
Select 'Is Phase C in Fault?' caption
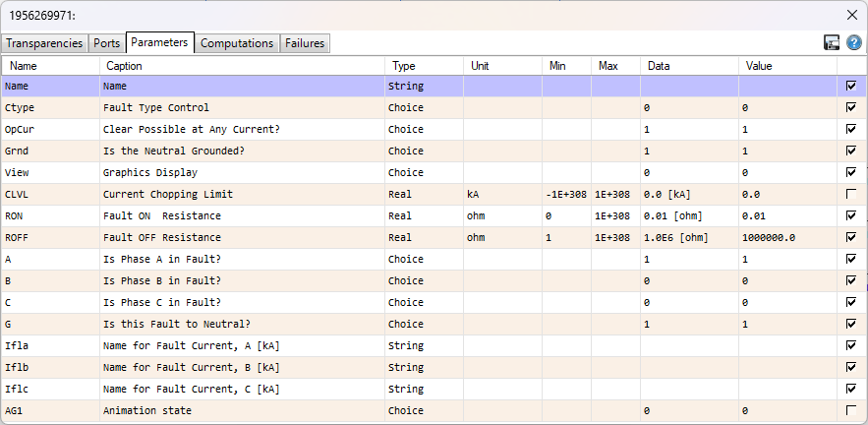pyautogui.click(x=243, y=302)
